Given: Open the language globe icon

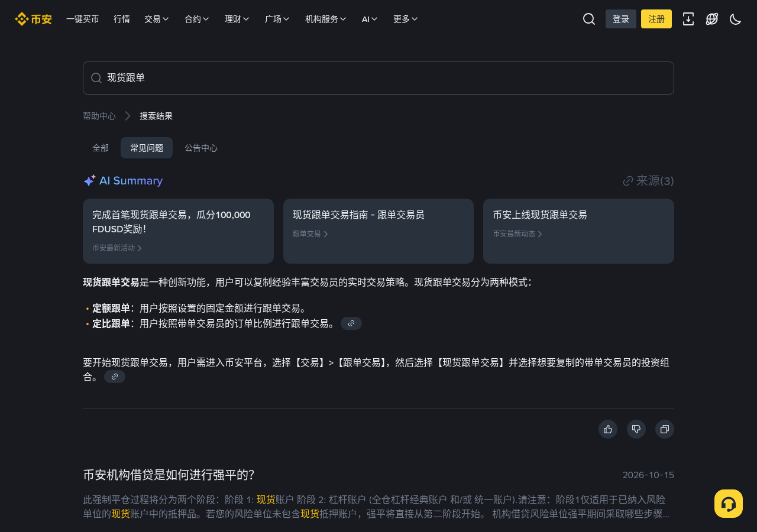Looking at the screenshot, I should [712, 19].
